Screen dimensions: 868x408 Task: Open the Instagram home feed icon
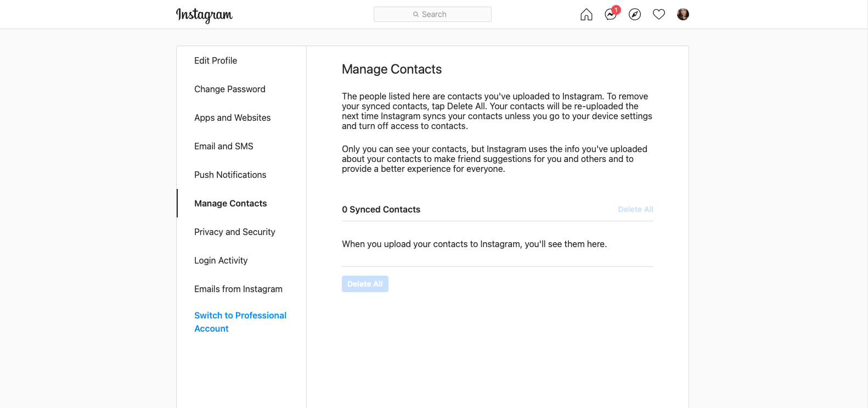(x=587, y=14)
